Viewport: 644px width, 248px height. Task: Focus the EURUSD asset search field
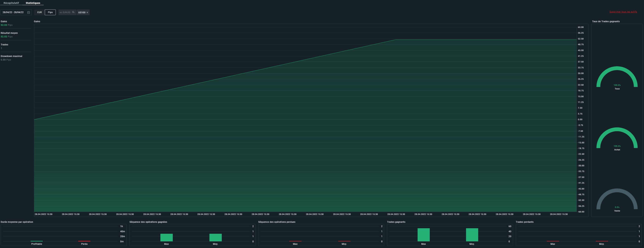[65, 13]
